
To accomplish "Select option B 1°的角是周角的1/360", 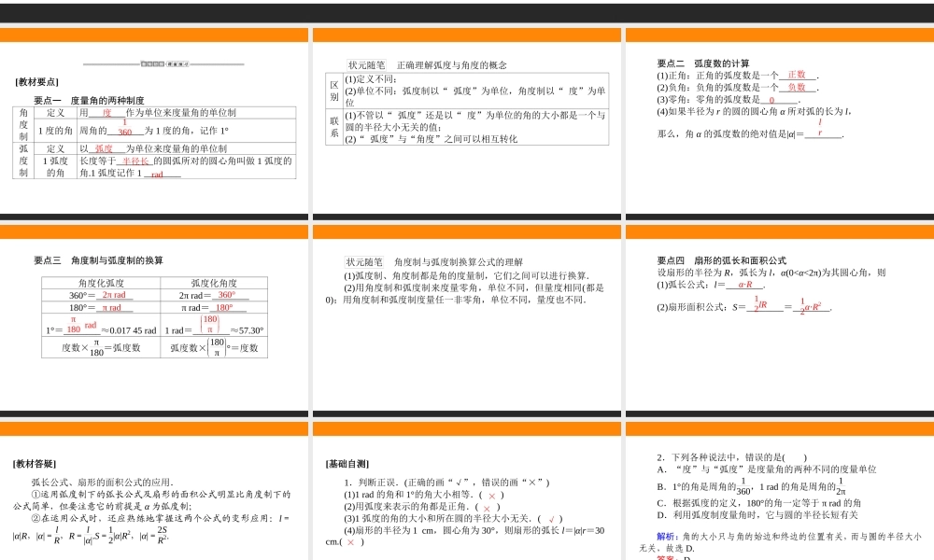I will click(x=752, y=485).
